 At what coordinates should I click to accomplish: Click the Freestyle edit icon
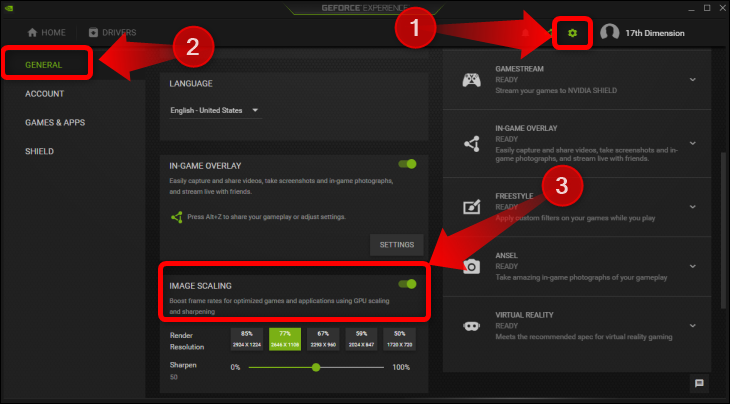(x=471, y=207)
